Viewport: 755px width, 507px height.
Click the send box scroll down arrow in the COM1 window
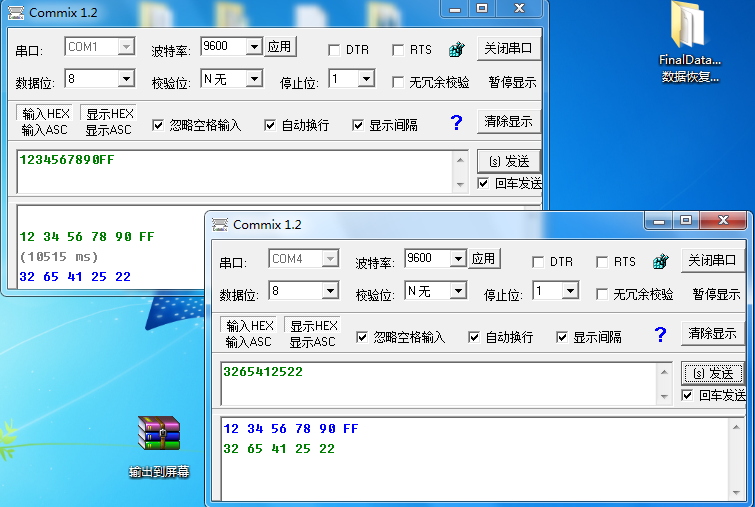(x=460, y=185)
